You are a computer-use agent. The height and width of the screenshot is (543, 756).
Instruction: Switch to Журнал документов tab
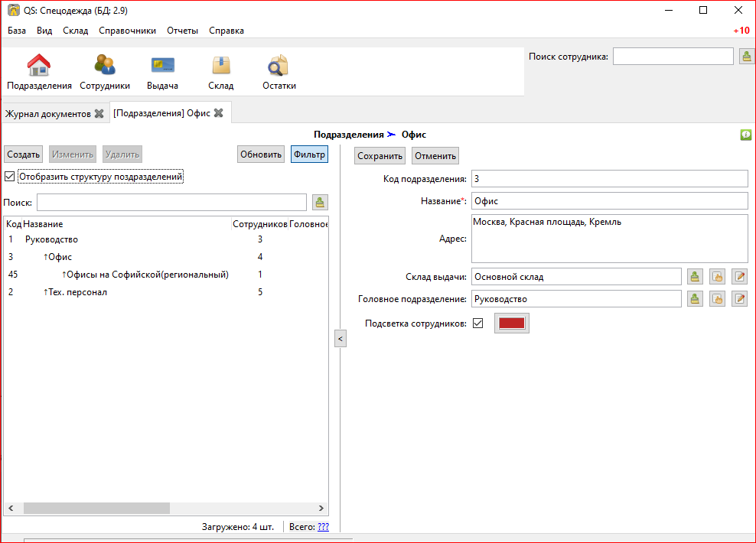coord(47,114)
